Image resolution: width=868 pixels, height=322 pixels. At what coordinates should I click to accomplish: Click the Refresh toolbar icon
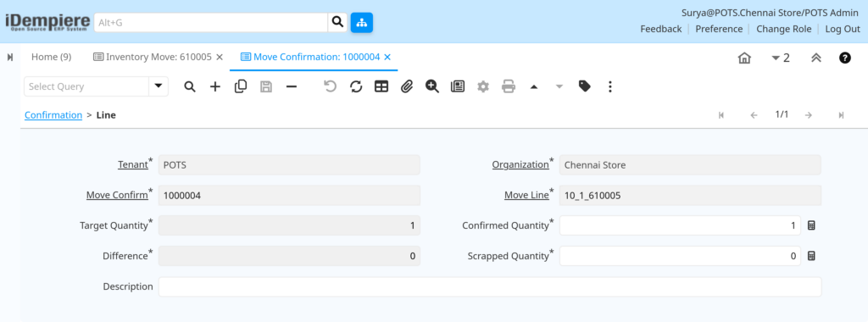[x=356, y=87]
